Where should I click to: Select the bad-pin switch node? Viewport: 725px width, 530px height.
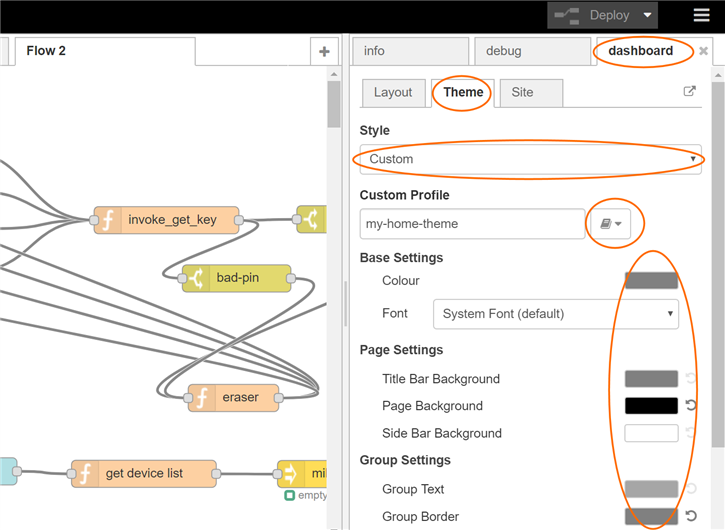click(237, 278)
